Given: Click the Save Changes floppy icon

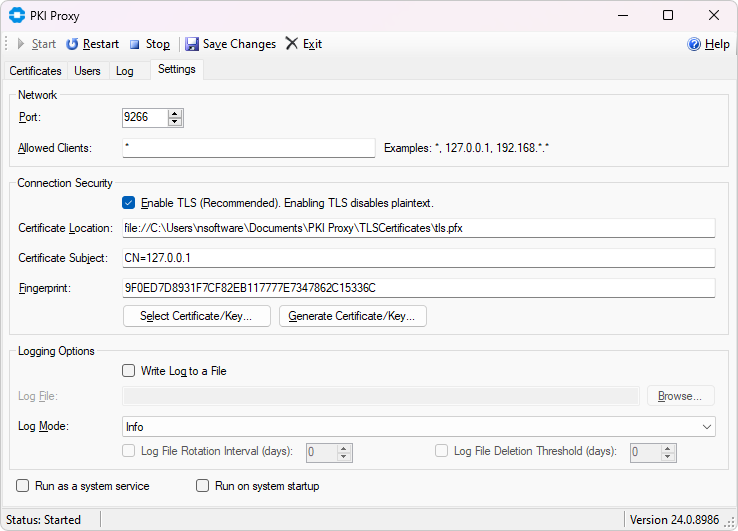Looking at the screenshot, I should (192, 44).
